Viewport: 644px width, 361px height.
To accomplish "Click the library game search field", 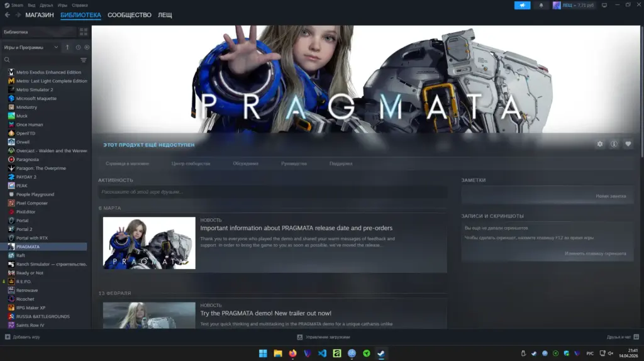I will click(x=44, y=60).
